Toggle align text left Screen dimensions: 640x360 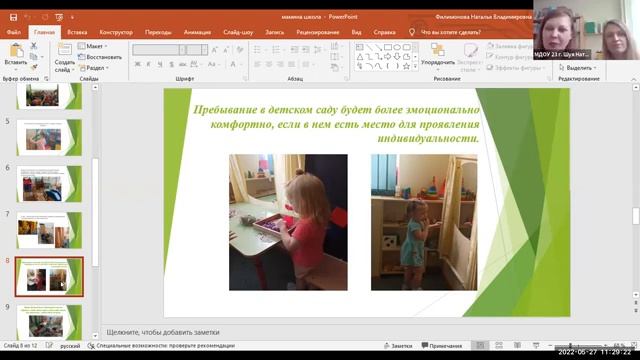point(257,64)
